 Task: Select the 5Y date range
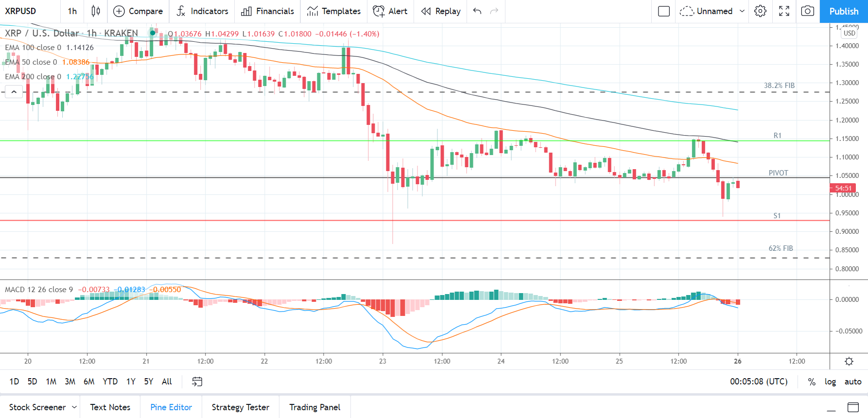[x=149, y=382]
